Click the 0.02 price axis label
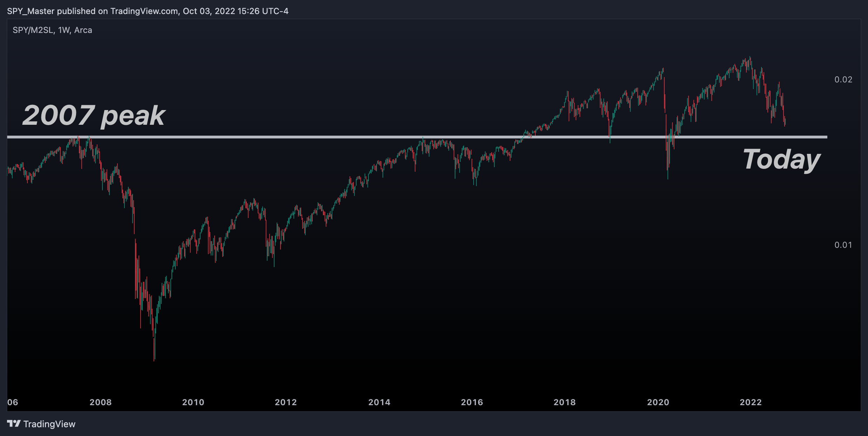The width and height of the screenshot is (868, 436). (x=843, y=80)
